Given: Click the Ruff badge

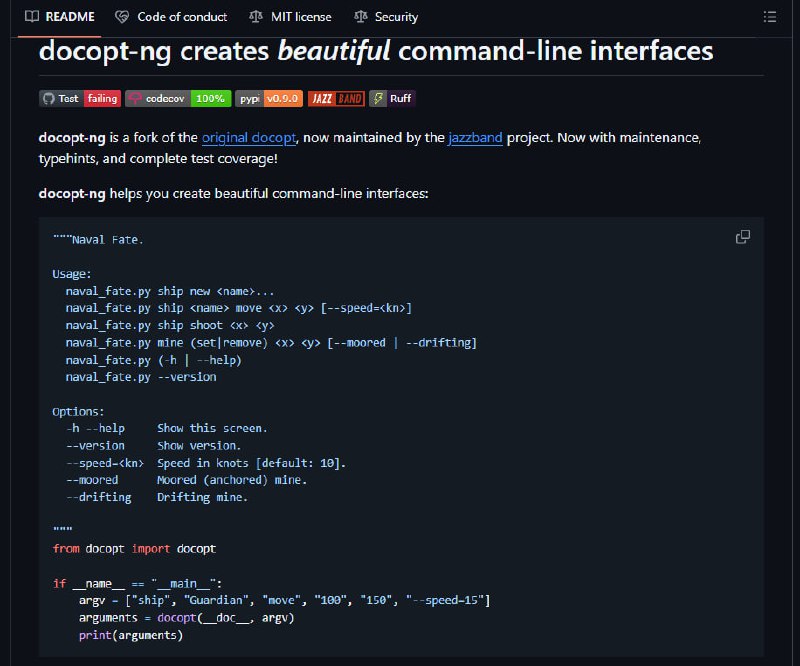Looking at the screenshot, I should pos(392,98).
